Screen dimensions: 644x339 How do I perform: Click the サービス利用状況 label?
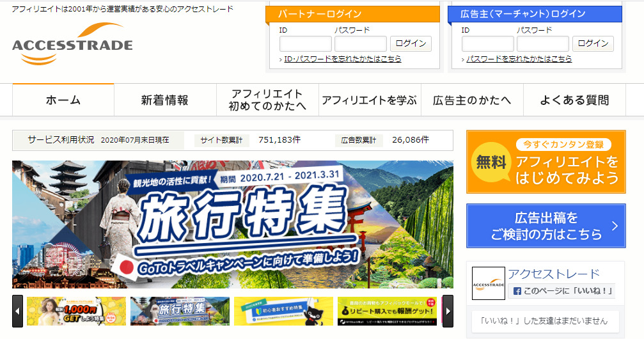[x=61, y=140]
